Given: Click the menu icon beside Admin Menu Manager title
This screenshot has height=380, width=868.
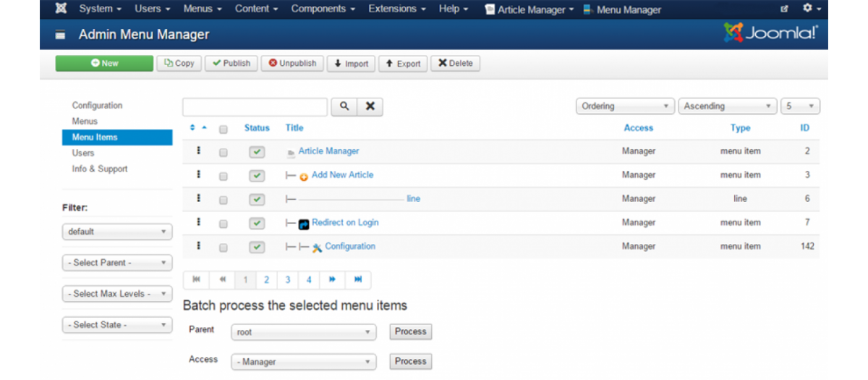Looking at the screenshot, I should click(x=61, y=35).
